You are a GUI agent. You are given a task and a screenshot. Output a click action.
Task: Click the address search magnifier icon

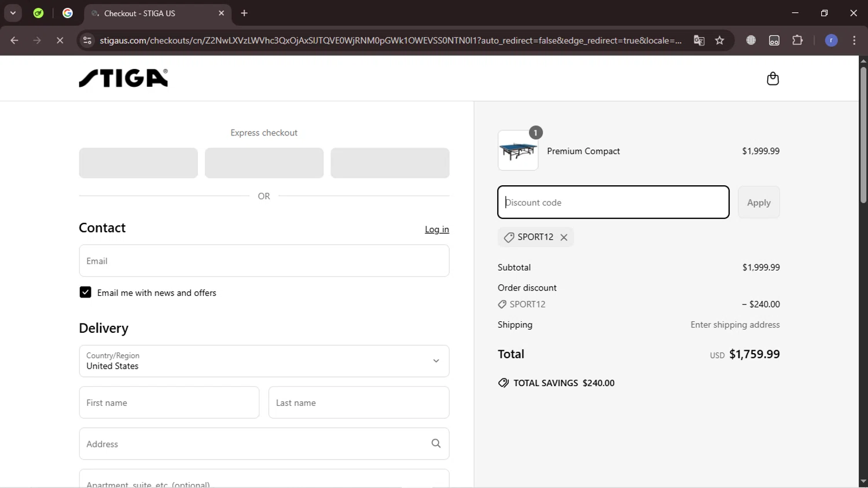[436, 443]
